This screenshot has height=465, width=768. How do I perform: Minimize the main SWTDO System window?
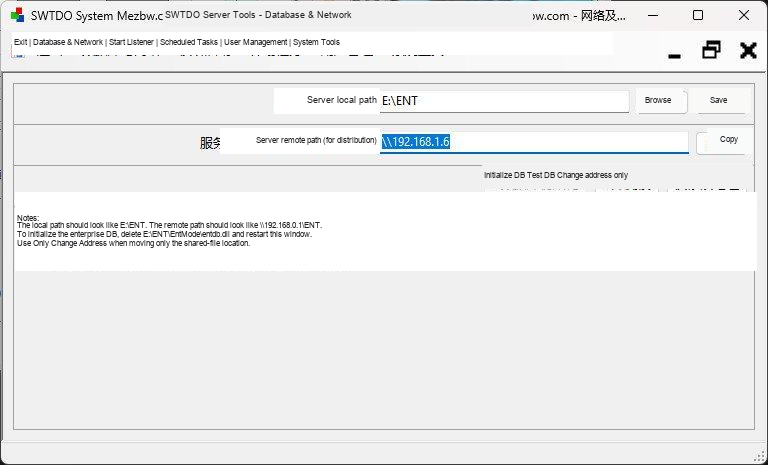click(653, 15)
